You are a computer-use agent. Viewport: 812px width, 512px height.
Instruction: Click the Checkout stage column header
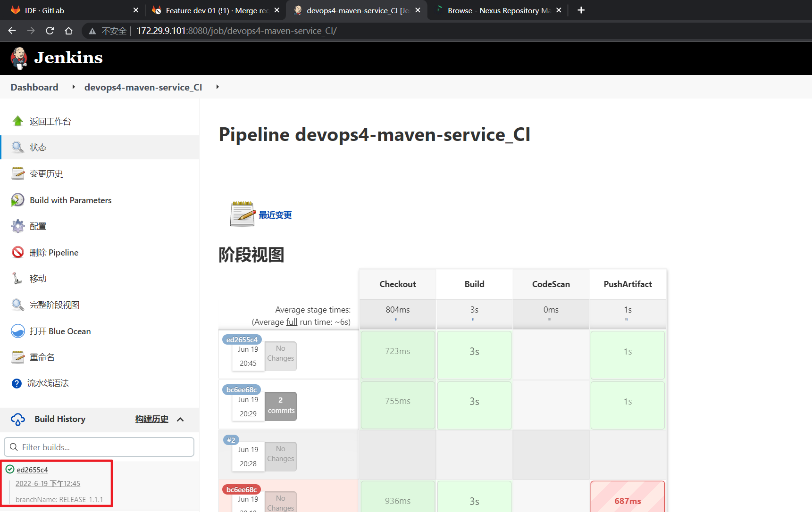pyautogui.click(x=398, y=284)
